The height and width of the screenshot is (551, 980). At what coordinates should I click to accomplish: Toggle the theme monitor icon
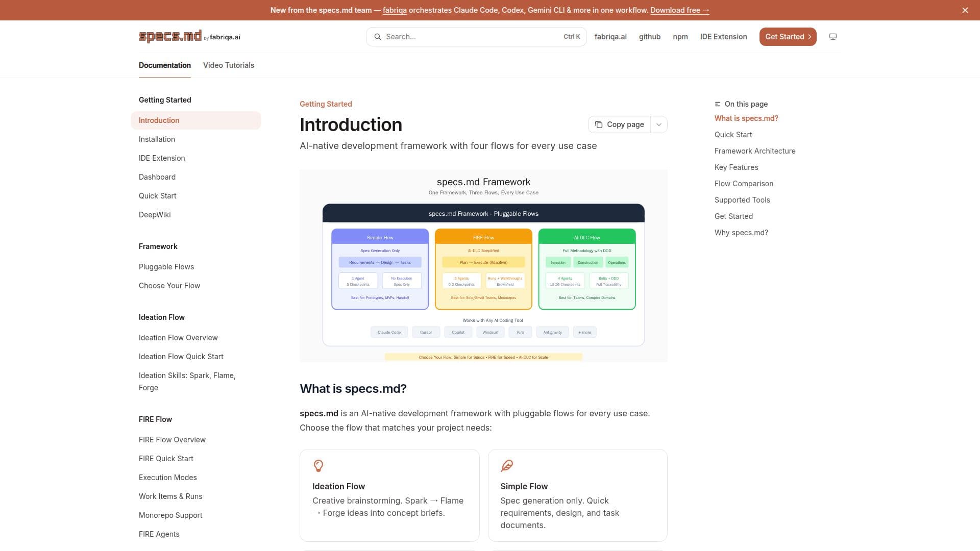(x=833, y=37)
